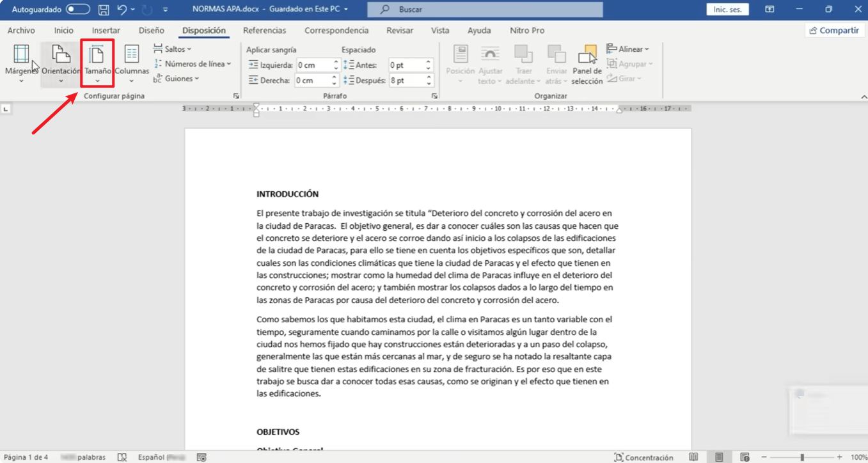Click the Compartir button
The image size is (868, 463).
(x=834, y=29)
